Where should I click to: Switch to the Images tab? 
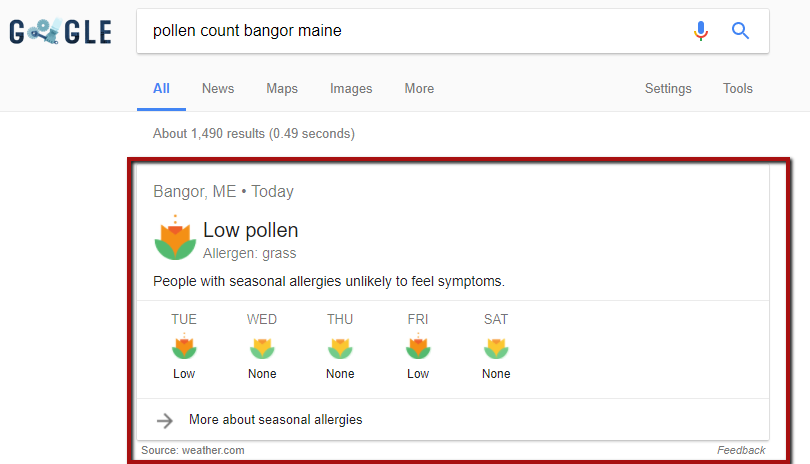pyautogui.click(x=351, y=88)
